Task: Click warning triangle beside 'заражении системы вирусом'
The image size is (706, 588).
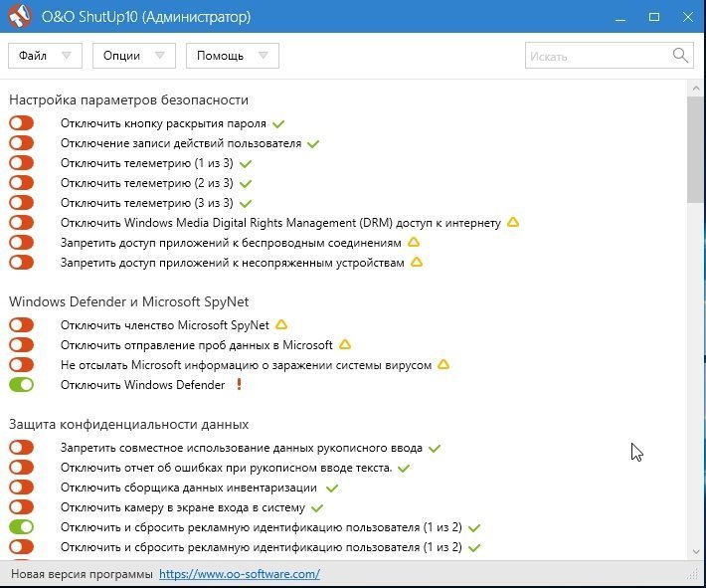Action: 443,364
